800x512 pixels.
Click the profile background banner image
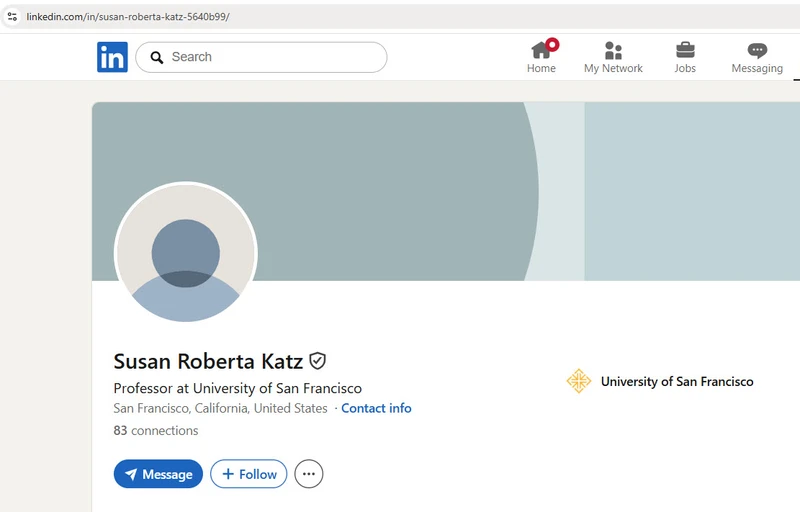click(446, 191)
